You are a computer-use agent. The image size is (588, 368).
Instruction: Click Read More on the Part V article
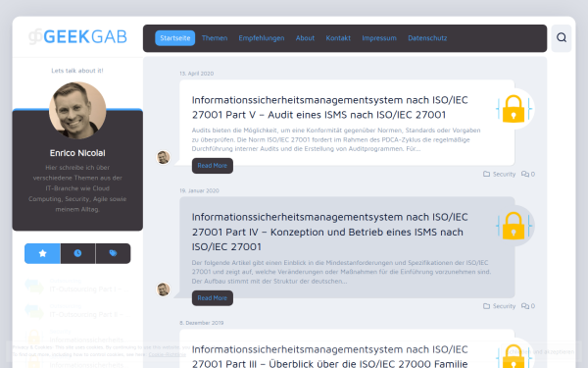[x=213, y=166]
